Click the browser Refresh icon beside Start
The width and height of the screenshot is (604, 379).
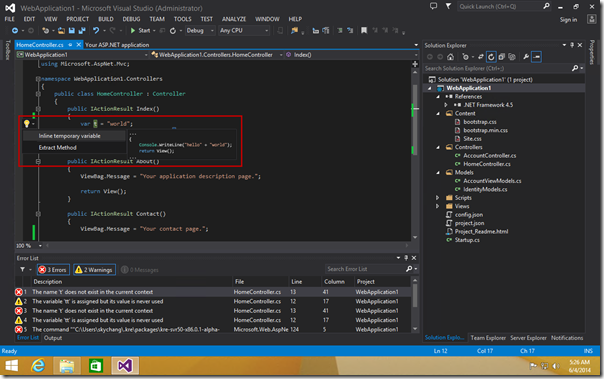(x=173, y=30)
